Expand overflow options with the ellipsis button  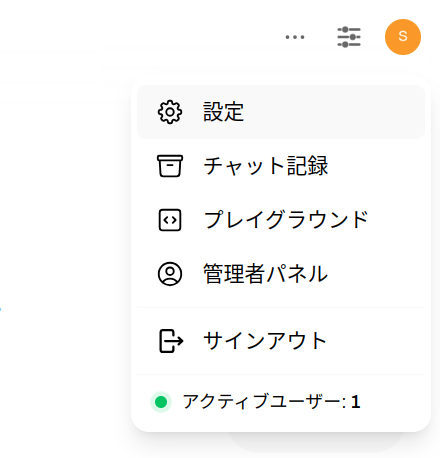295,37
